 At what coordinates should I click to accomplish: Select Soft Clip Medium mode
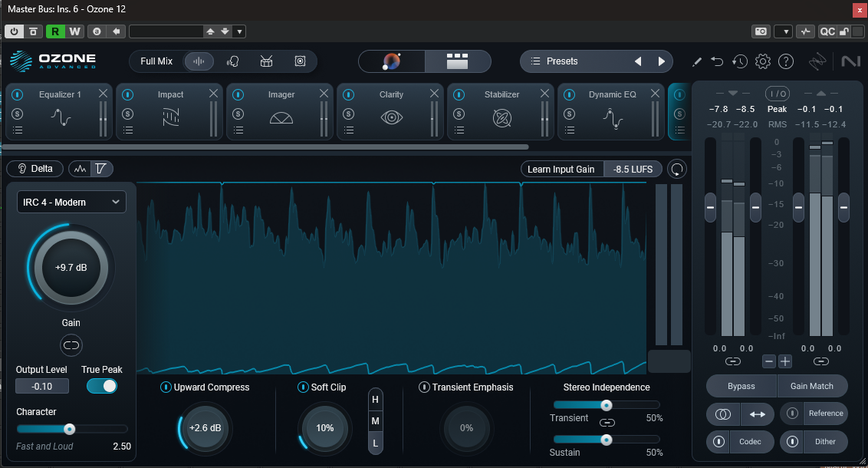(x=375, y=421)
